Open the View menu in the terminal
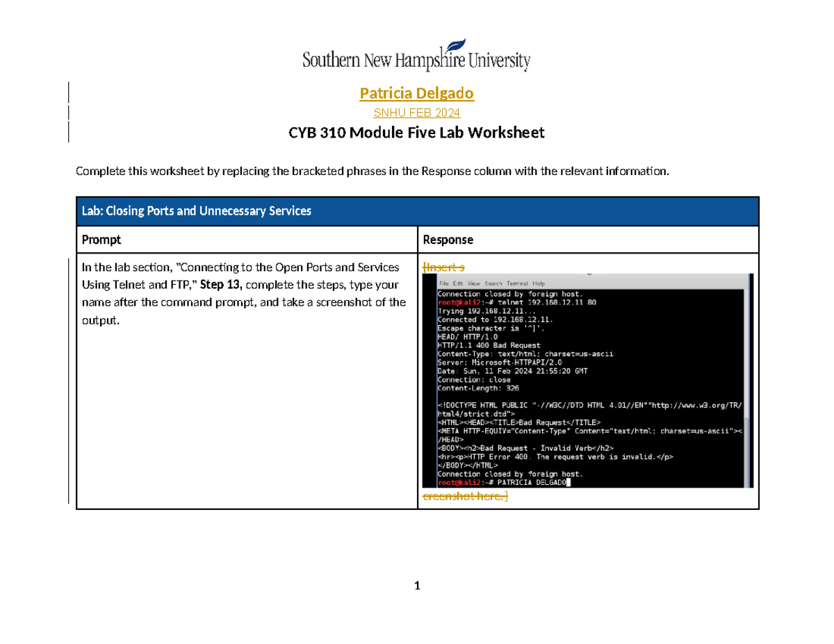Screen dimensions: 834x644 coord(474,283)
